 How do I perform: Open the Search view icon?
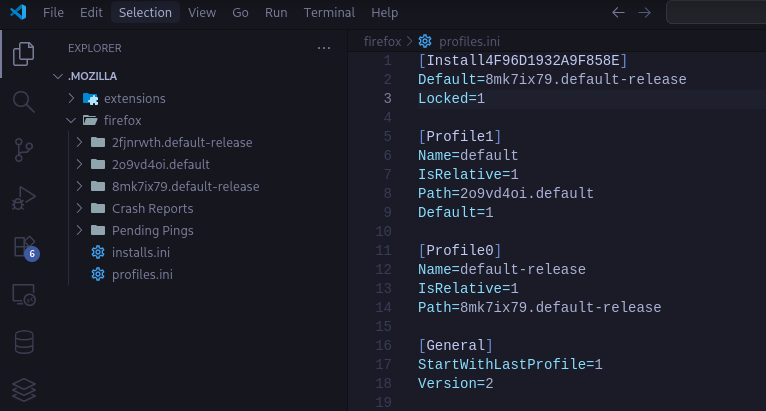[23, 102]
